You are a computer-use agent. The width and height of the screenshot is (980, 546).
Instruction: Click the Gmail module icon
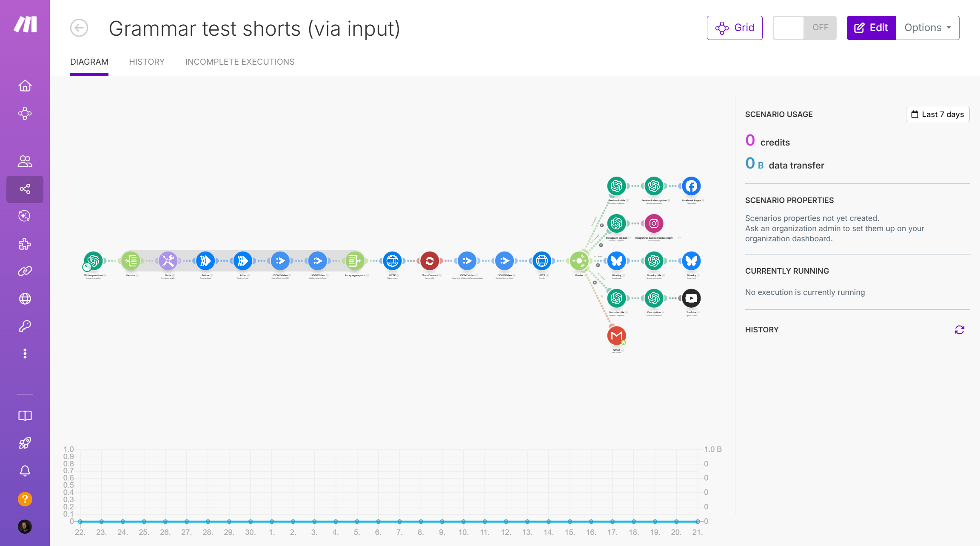[x=616, y=336]
